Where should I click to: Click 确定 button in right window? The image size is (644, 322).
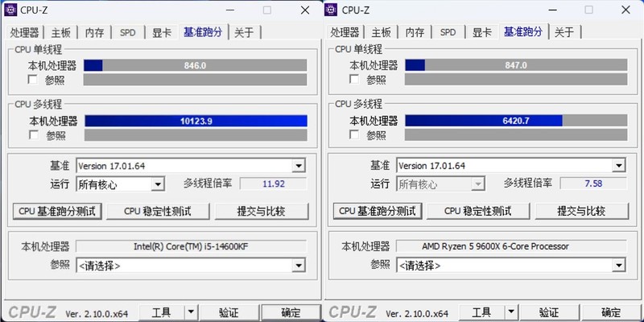612,312
